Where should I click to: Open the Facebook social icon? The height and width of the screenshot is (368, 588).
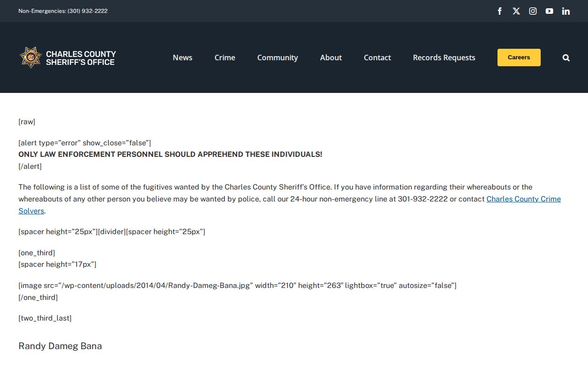500,11
